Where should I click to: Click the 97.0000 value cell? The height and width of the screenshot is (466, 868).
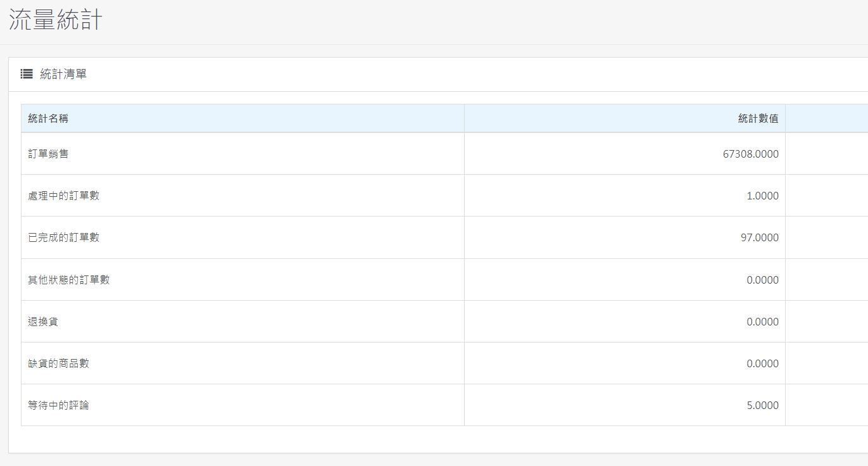pyautogui.click(x=759, y=237)
